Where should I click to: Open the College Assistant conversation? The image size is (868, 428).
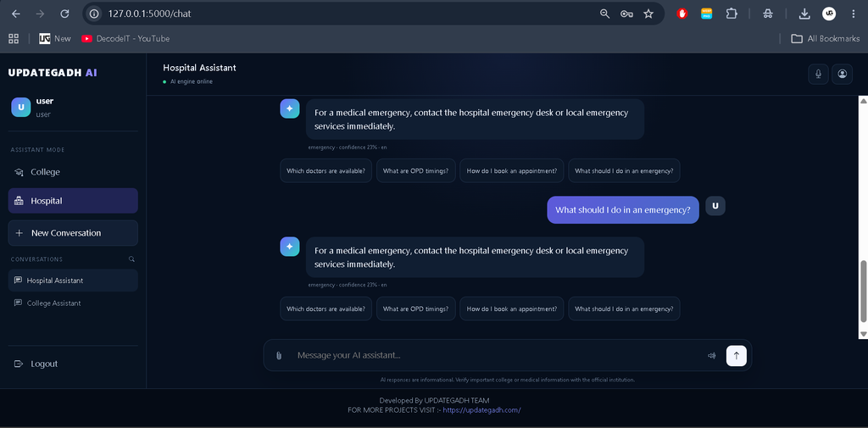pyautogui.click(x=73, y=303)
